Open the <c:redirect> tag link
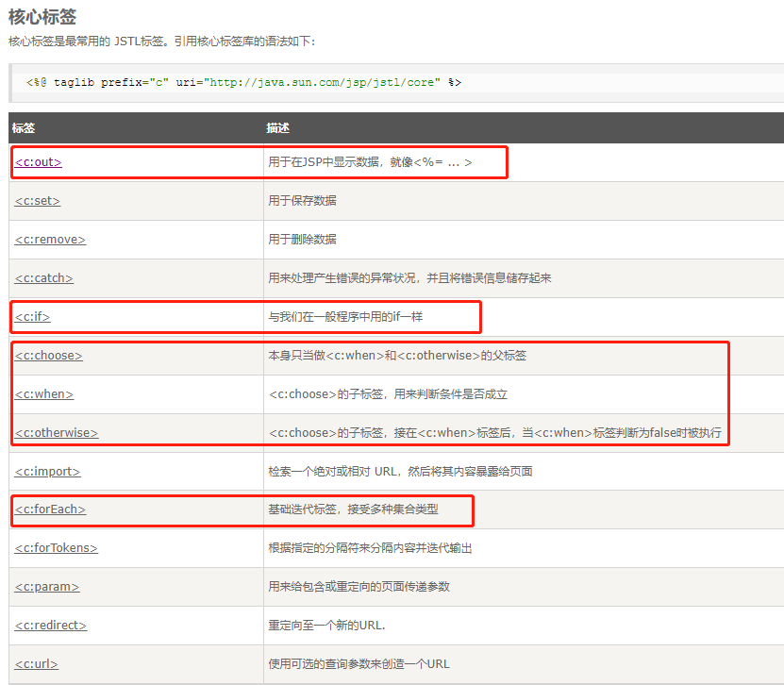The image size is (784, 685). tap(51, 626)
